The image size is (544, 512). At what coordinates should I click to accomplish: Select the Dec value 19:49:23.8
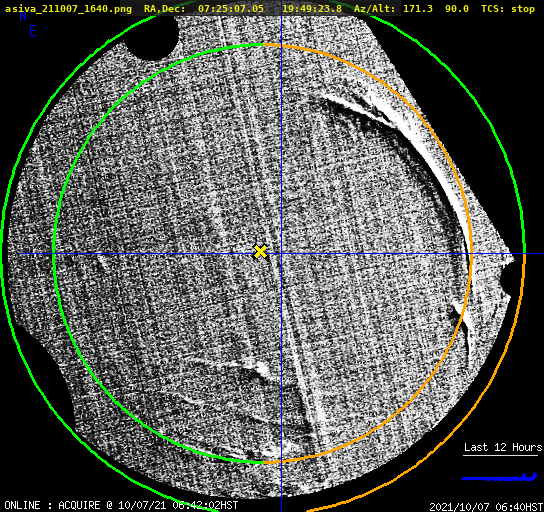pyautogui.click(x=312, y=9)
